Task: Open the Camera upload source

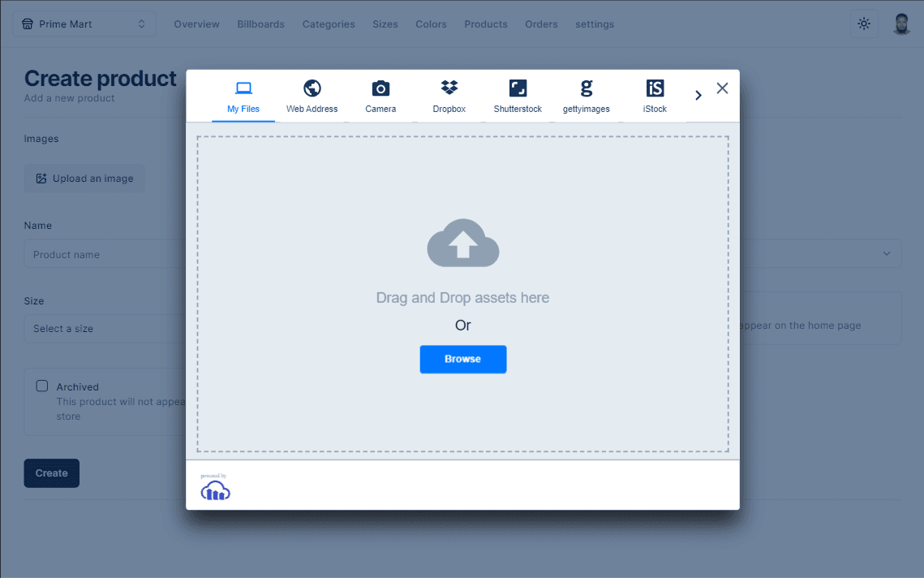Action: pyautogui.click(x=380, y=88)
